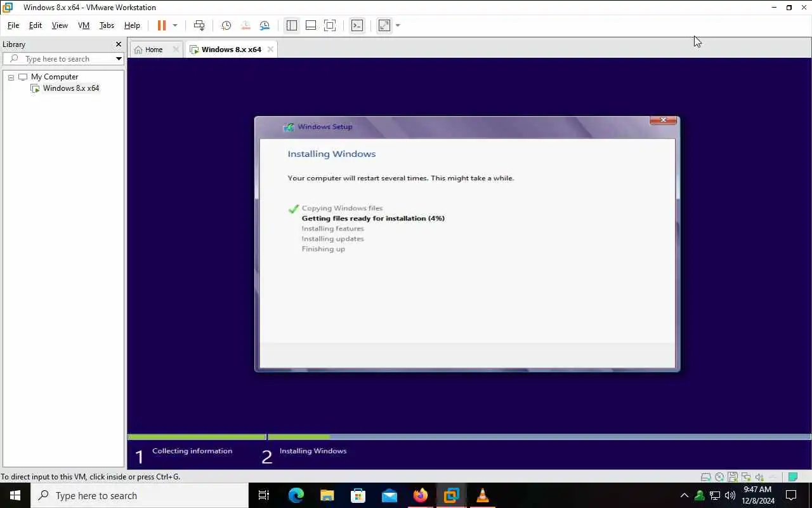
Task: Open the VM menu
Action: click(84, 25)
